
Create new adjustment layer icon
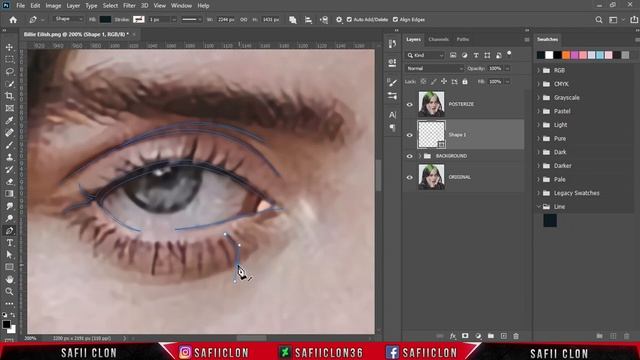[478, 336]
